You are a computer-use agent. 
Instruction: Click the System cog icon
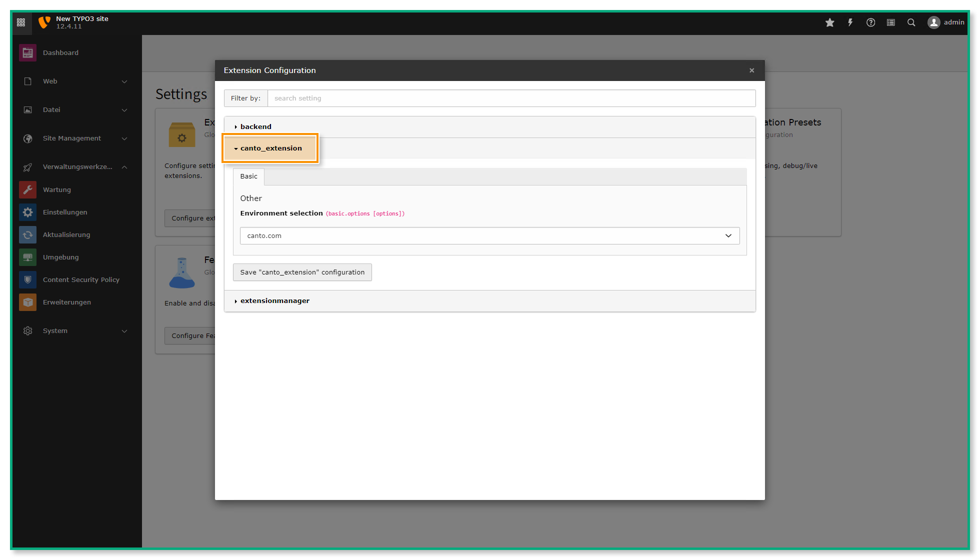tap(27, 330)
